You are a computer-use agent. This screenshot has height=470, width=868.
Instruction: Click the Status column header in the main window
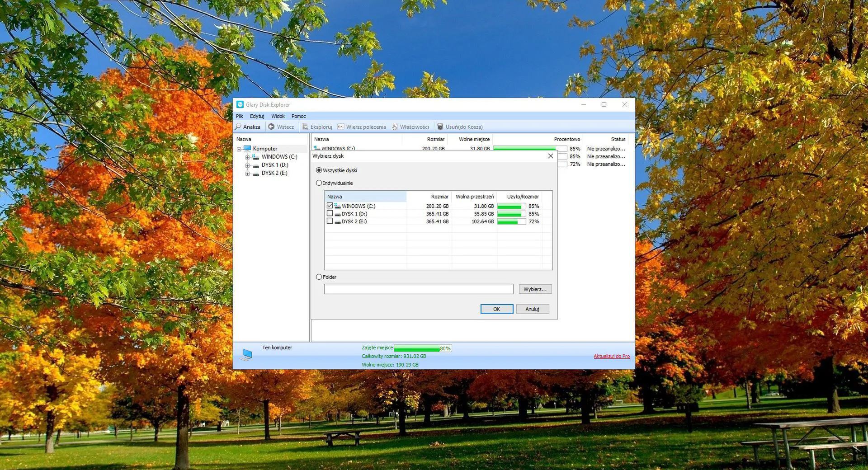(x=605, y=139)
